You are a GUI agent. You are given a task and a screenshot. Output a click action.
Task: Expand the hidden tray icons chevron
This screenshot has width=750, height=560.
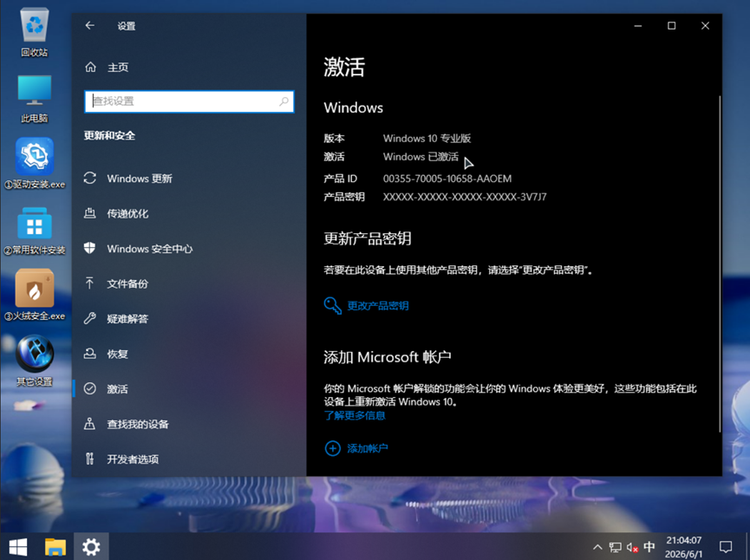[597, 547]
